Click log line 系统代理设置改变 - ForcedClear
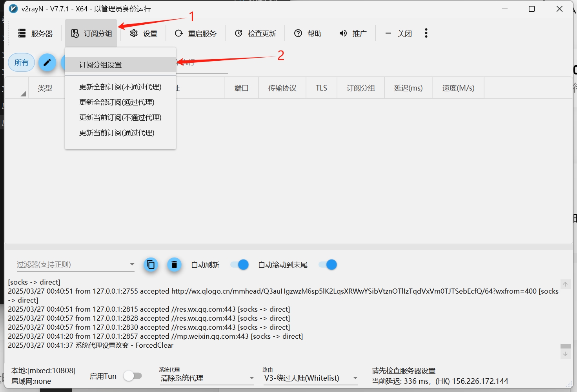The image size is (577, 392). click(91, 345)
